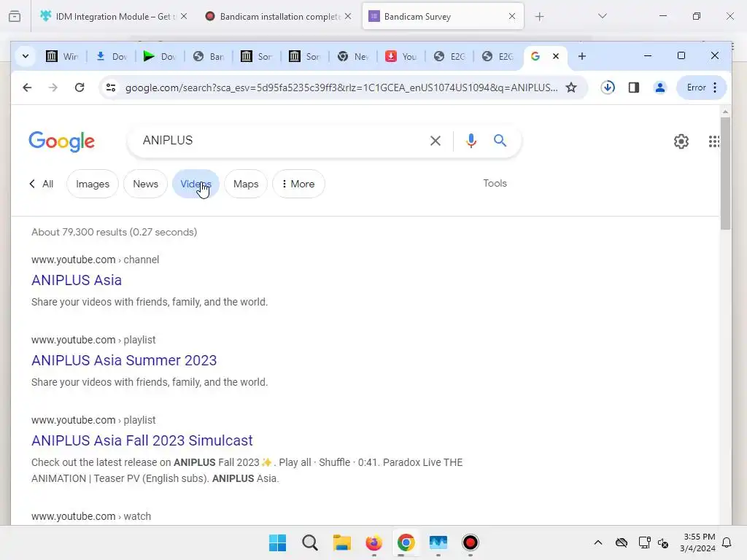Viewport: 747px width, 560px height.
Task: Open Chrome side panel icon
Action: 634,87
